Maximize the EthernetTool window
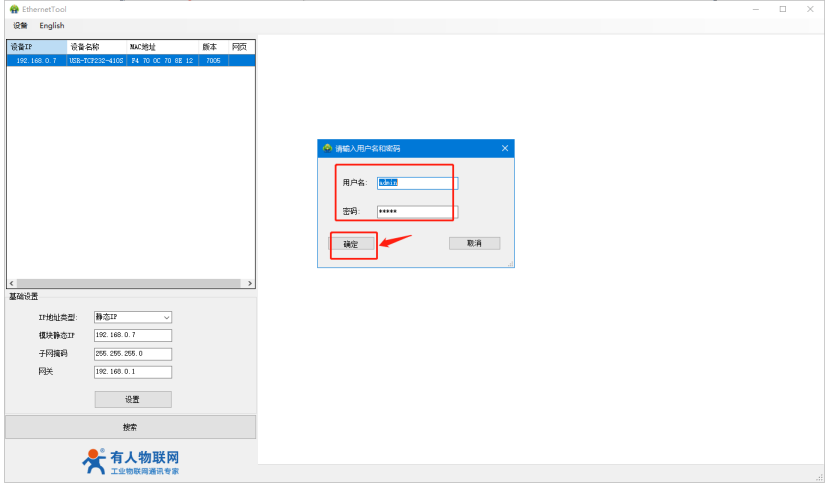The height and width of the screenshot is (488, 830). point(783,9)
